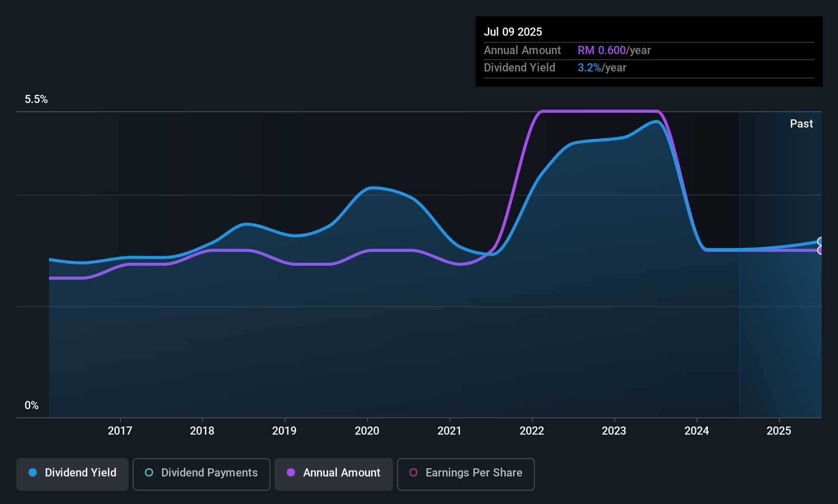Select the 2020 x-axis label
This screenshot has width=838, height=504.
pos(367,431)
